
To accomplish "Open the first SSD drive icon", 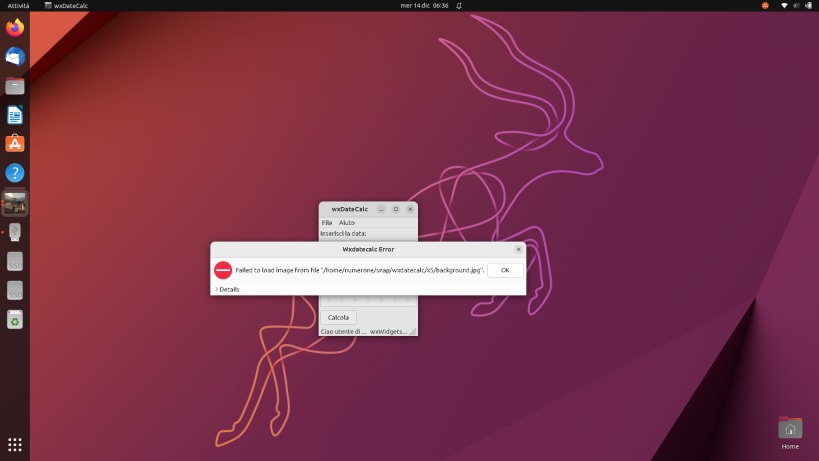I will tap(15, 261).
